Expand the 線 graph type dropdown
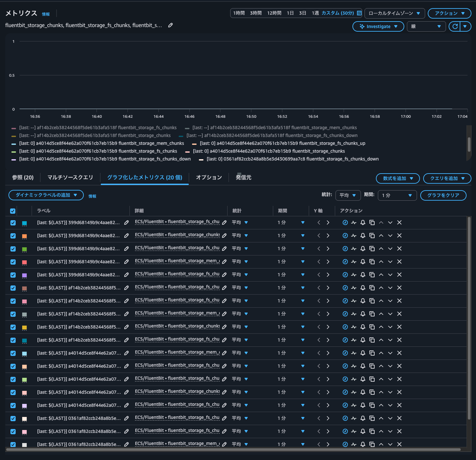The height and width of the screenshot is (460, 476). [426, 26]
